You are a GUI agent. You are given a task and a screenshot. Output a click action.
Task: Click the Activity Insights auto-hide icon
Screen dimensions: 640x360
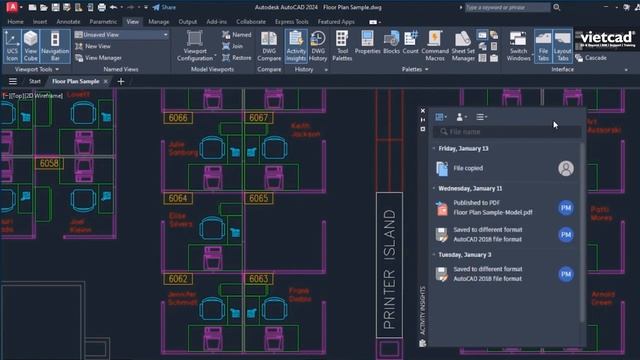point(423,120)
